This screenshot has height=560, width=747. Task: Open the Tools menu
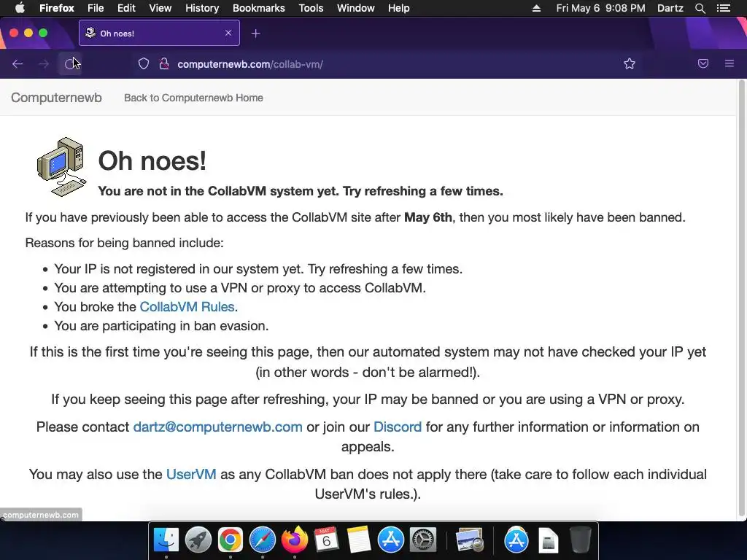[x=311, y=8]
